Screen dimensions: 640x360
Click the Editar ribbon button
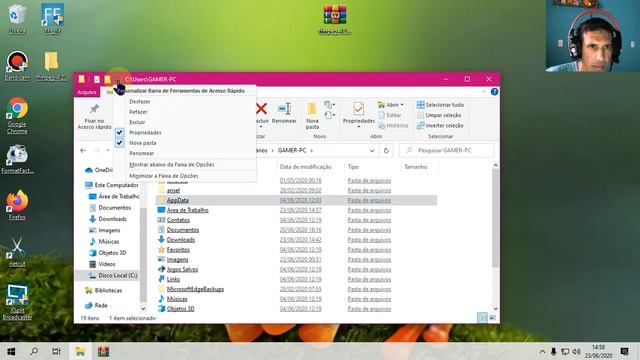(390, 115)
